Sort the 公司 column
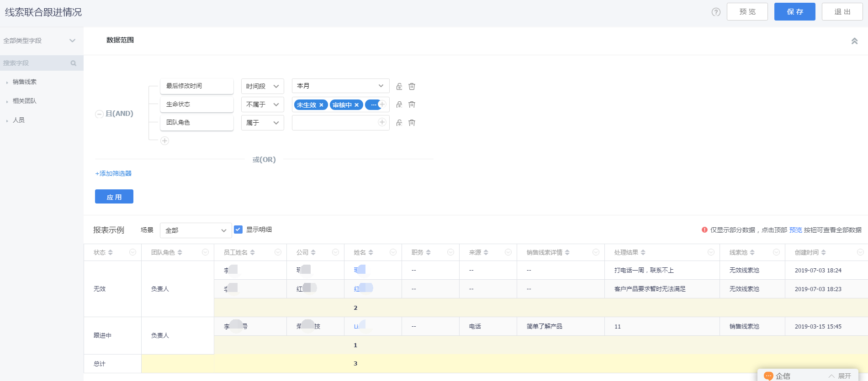This screenshot has width=868, height=381. coord(313,252)
